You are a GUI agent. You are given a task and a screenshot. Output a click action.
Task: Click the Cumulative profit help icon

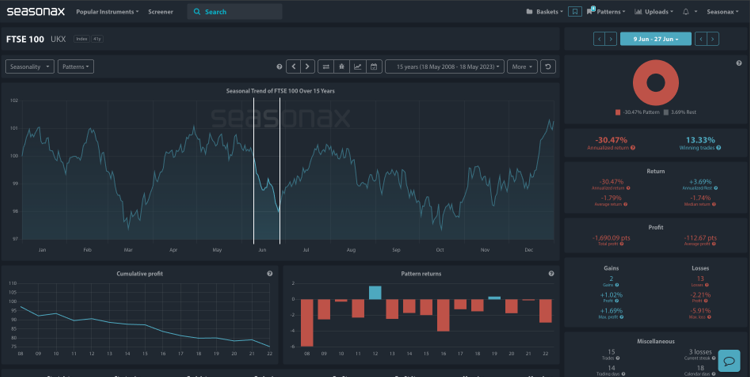270,274
